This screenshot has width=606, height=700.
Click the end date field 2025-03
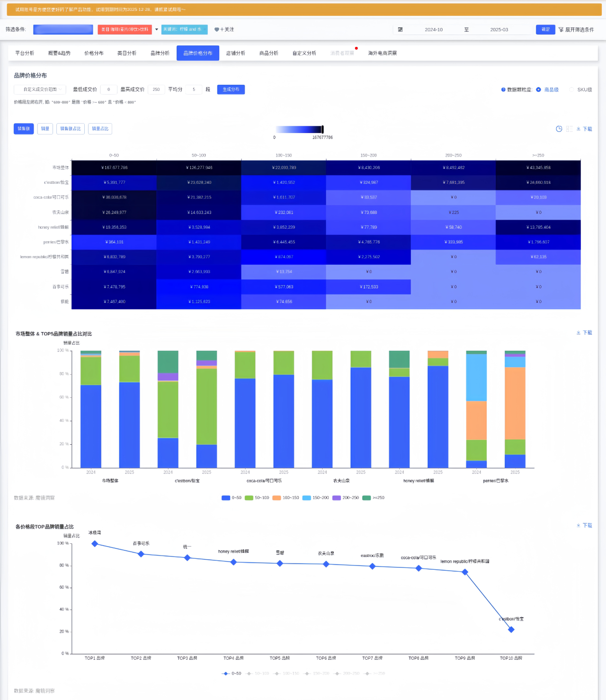[x=499, y=29]
